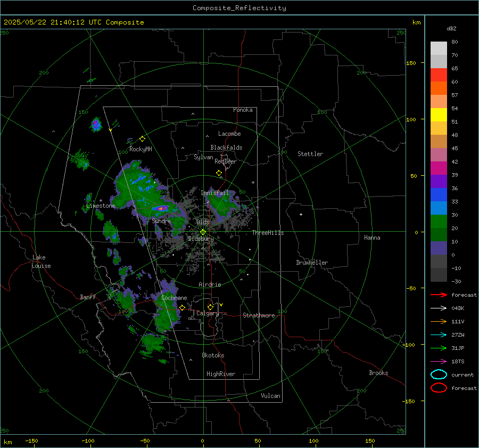Click the 80 value on dBZ scale

[x=455, y=42]
